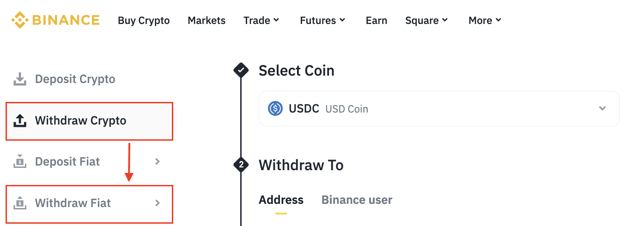This screenshot has height=226, width=644.
Task: Click the step 1 checkmark diamond
Action: [x=241, y=71]
